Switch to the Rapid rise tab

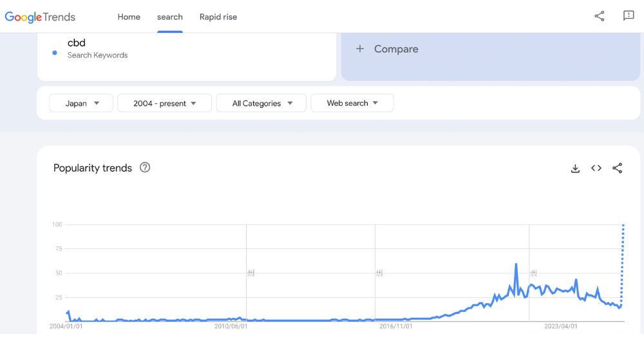(218, 17)
